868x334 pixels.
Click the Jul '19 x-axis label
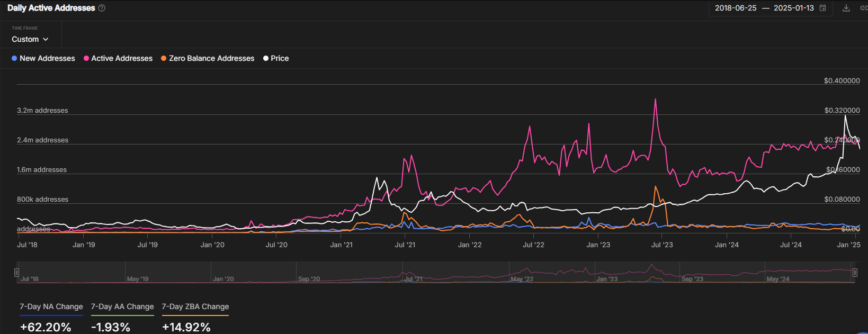(x=147, y=245)
